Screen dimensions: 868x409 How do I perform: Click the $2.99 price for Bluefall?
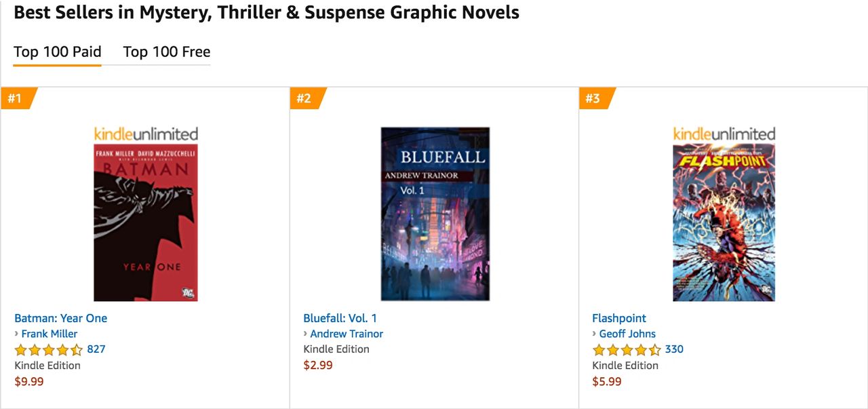pos(318,365)
